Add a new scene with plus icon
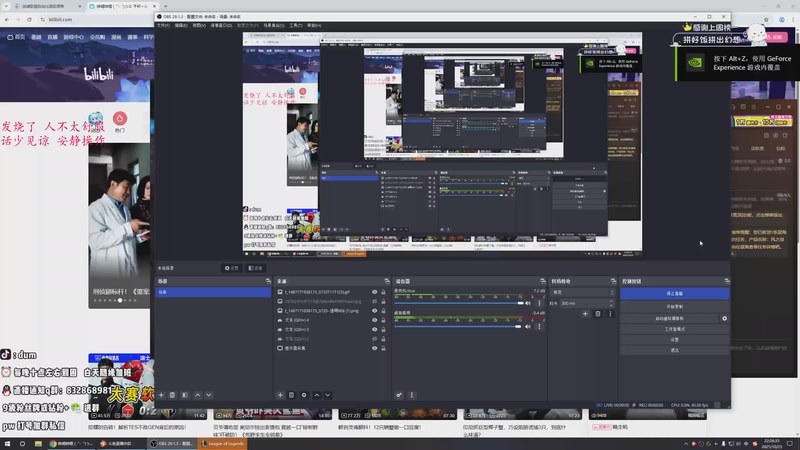The width and height of the screenshot is (800, 450). (x=160, y=395)
